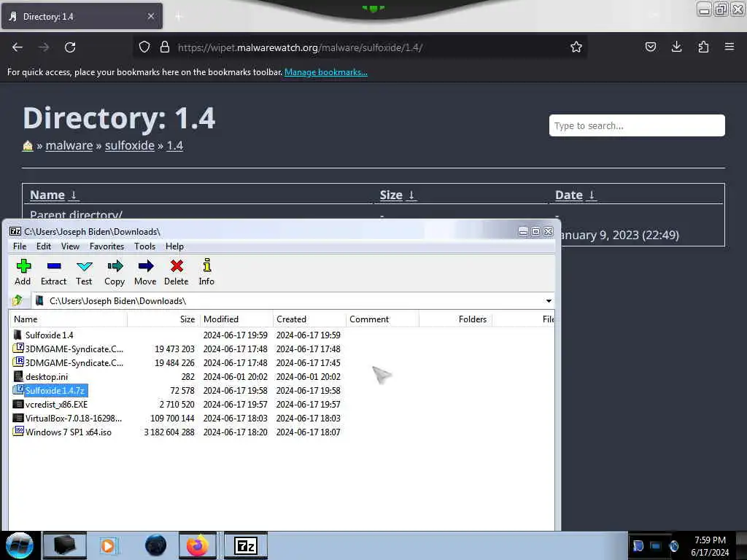This screenshot has width=747, height=560.
Task: Open the Info tool in 7-Zip
Action: click(206, 272)
